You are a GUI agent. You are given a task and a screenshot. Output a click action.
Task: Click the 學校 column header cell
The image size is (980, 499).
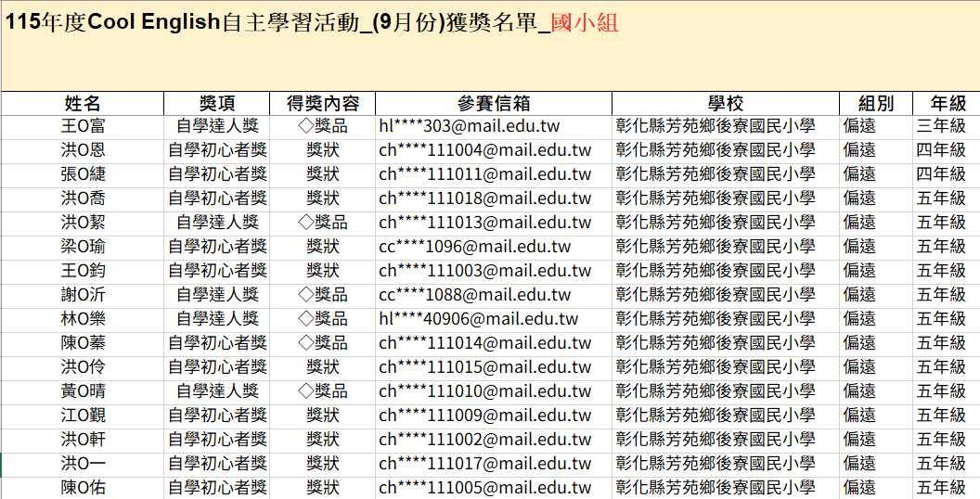pos(726,104)
